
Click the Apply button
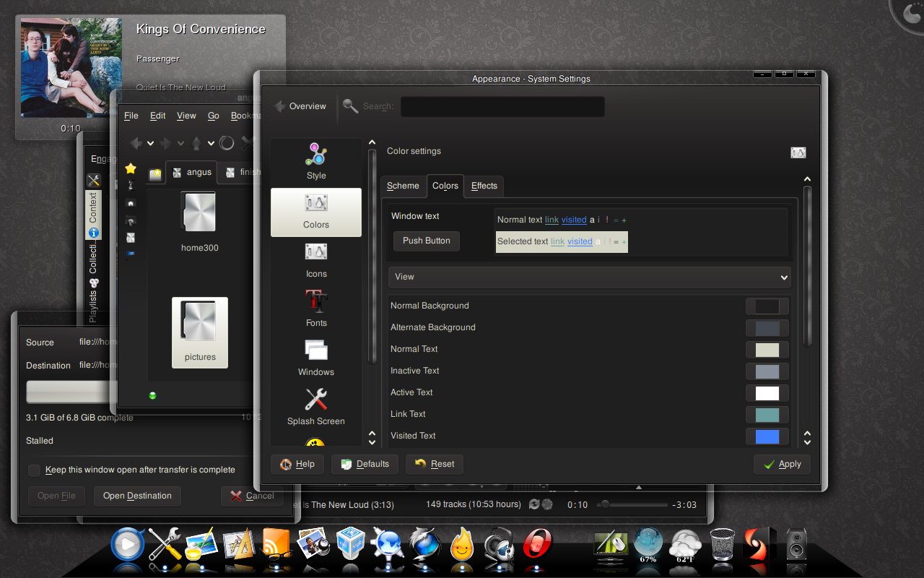[x=782, y=465]
